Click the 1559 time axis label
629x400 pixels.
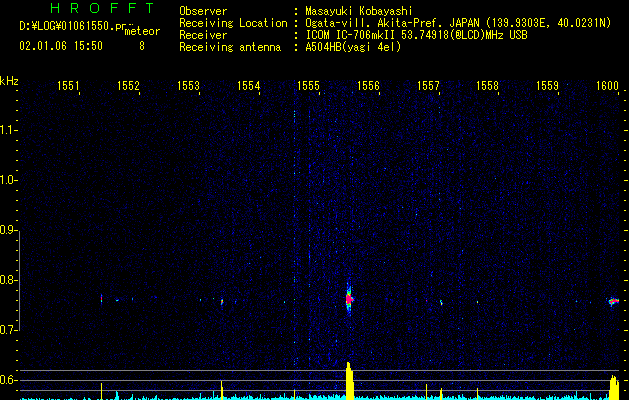point(548,86)
